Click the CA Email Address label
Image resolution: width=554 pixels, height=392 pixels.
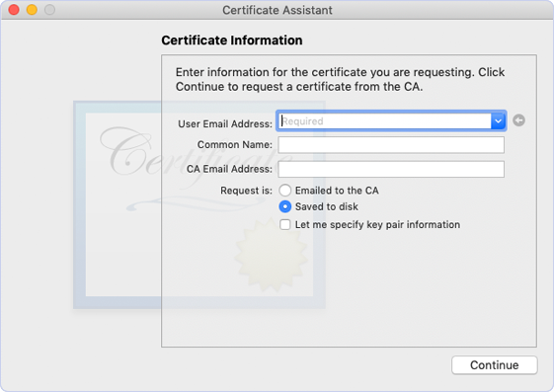click(229, 169)
